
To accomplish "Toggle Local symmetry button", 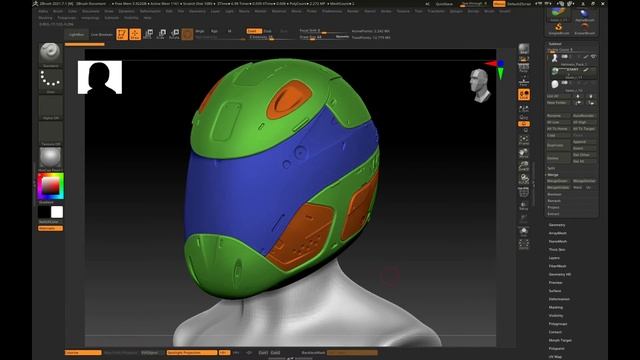I will pos(524,95).
